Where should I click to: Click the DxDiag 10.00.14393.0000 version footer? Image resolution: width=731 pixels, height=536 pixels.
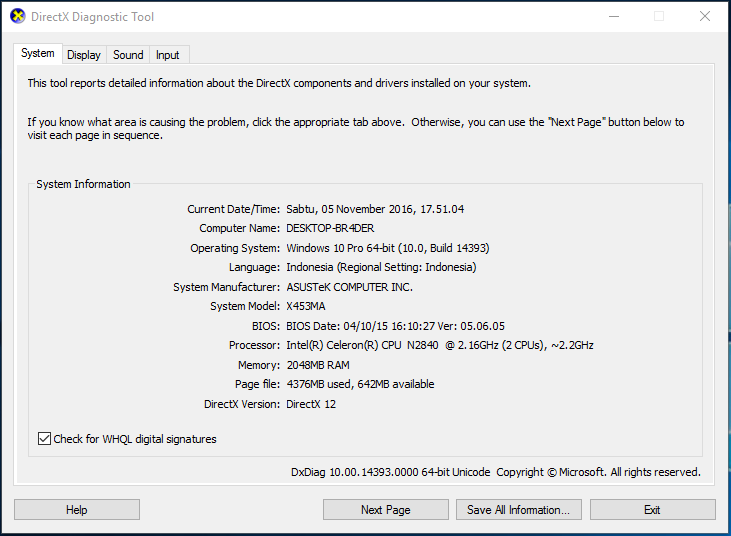pos(496,472)
